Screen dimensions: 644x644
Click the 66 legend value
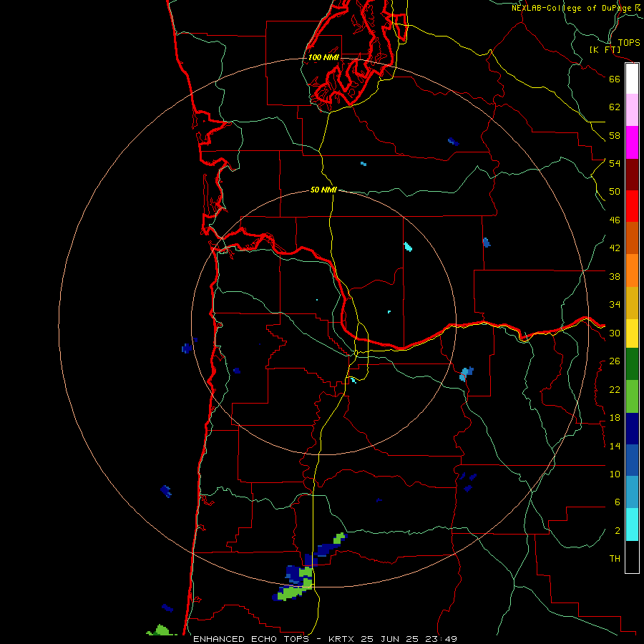click(x=615, y=79)
